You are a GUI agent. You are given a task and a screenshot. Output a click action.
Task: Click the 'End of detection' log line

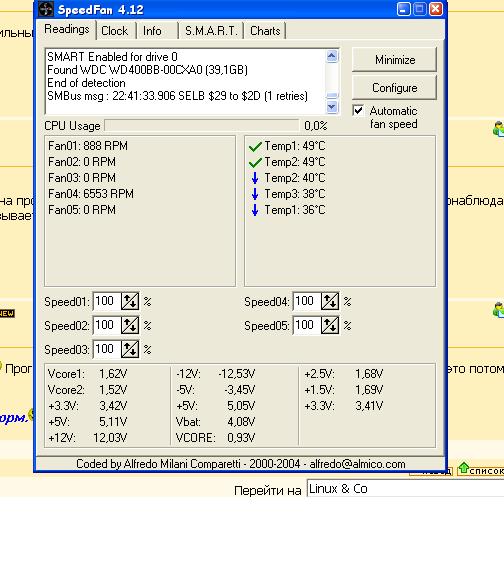click(86, 83)
